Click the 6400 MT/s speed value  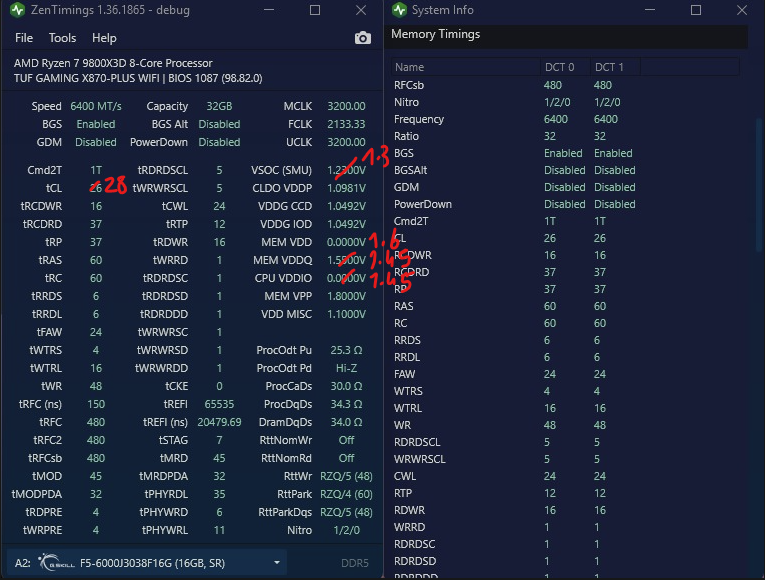point(96,106)
